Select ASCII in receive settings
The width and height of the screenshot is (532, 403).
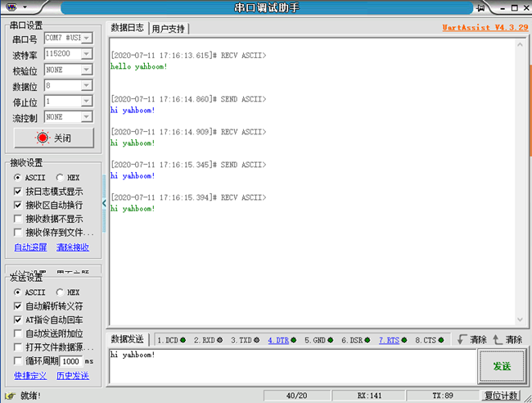(x=17, y=177)
